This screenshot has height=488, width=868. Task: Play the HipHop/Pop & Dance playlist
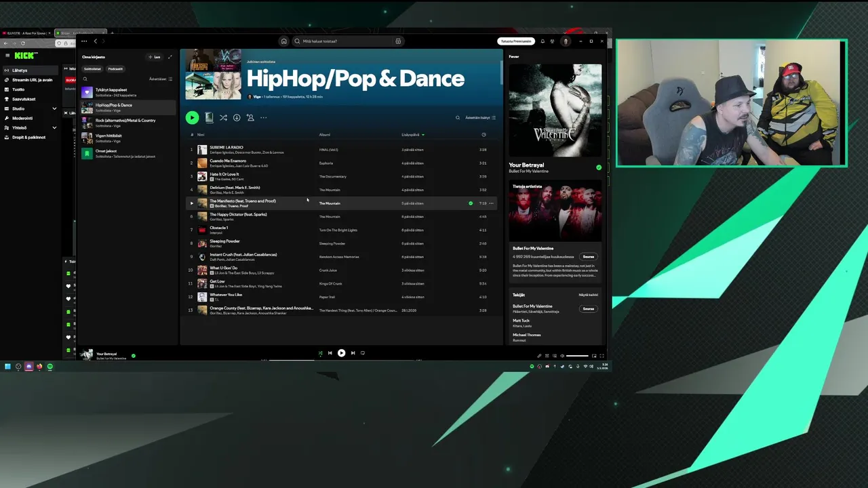(192, 117)
